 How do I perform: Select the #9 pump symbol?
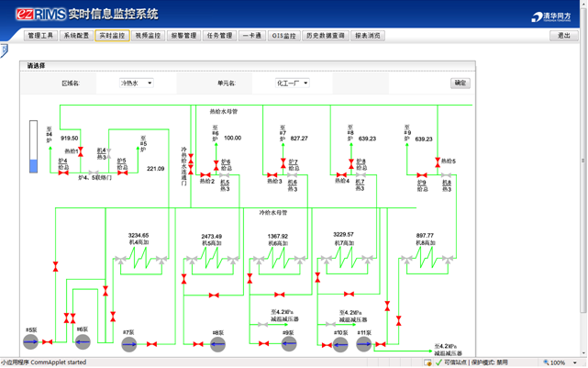point(288,344)
